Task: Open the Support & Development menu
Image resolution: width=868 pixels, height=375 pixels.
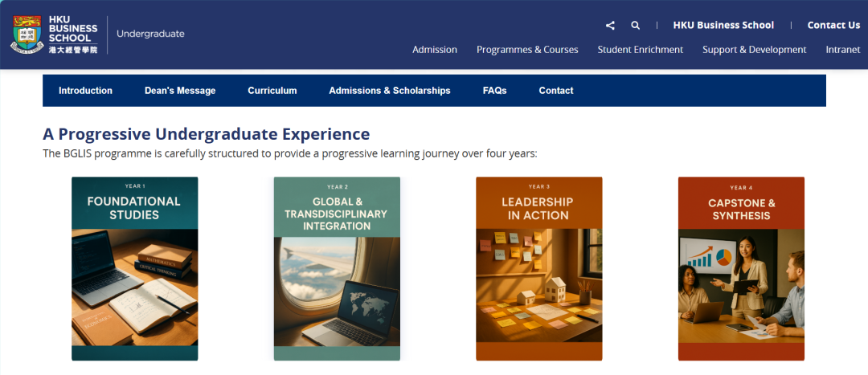Action: 754,50
